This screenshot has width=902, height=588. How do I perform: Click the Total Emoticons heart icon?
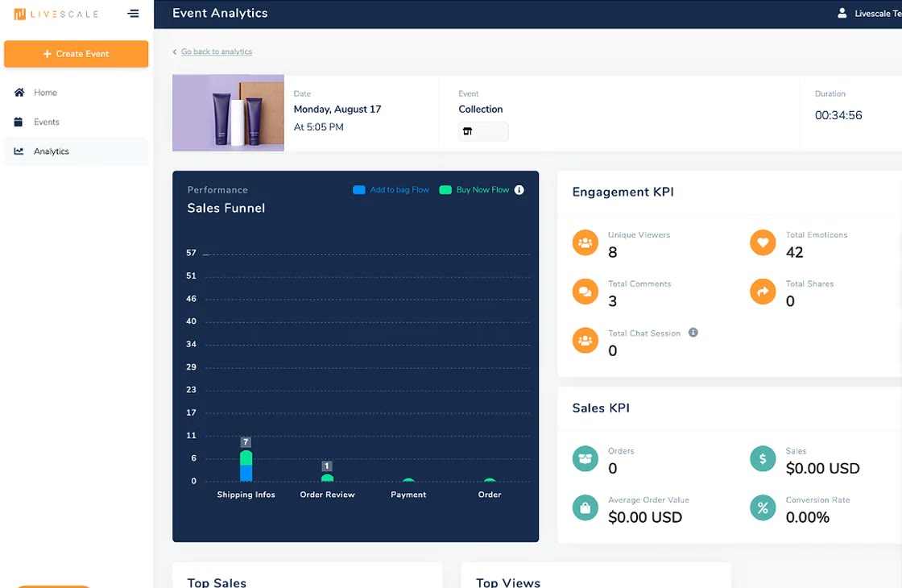[x=763, y=242]
